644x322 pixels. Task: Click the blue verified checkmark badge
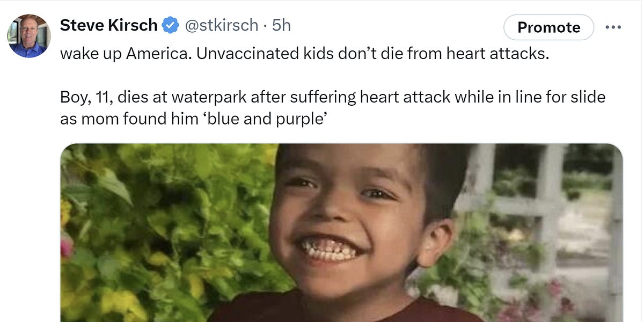click(171, 25)
